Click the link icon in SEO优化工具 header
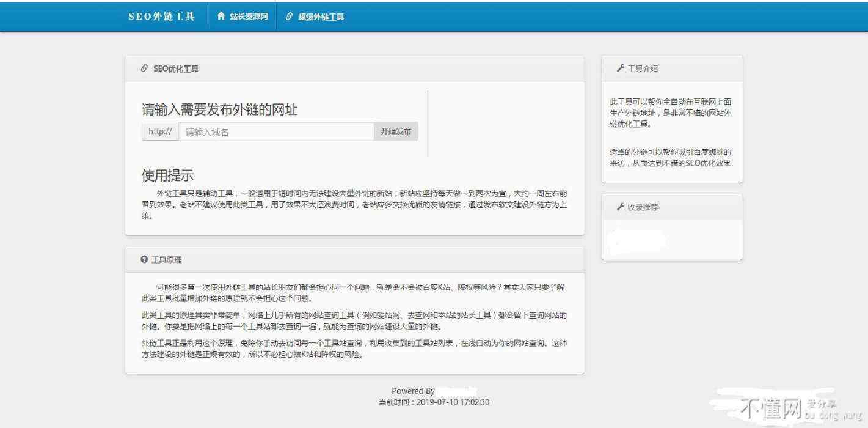This screenshot has width=868, height=428. (144, 68)
